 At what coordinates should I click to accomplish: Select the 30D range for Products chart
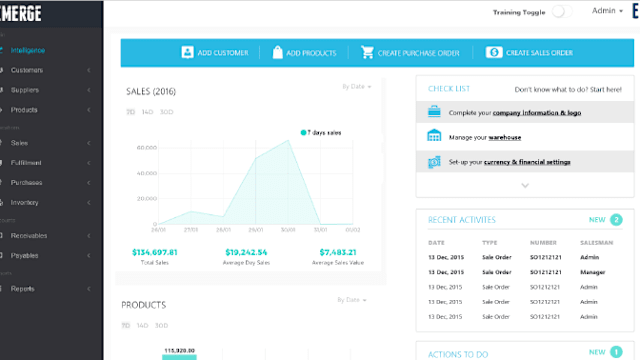161,325
